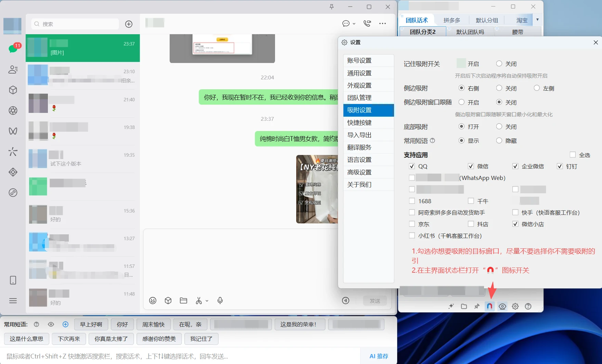Image resolution: width=602 pixels, height=364 pixels.
Task: Uncheck the 微信小店 checkbox
Action: 515,224
